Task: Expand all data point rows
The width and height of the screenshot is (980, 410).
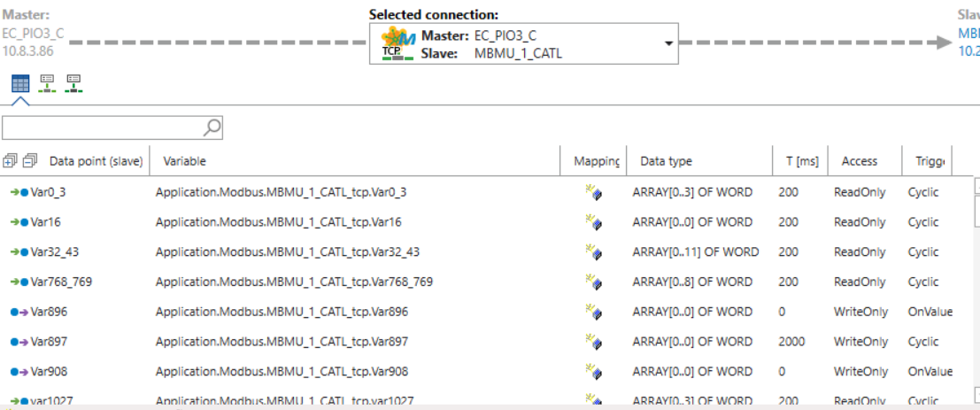Action: pyautogui.click(x=11, y=161)
